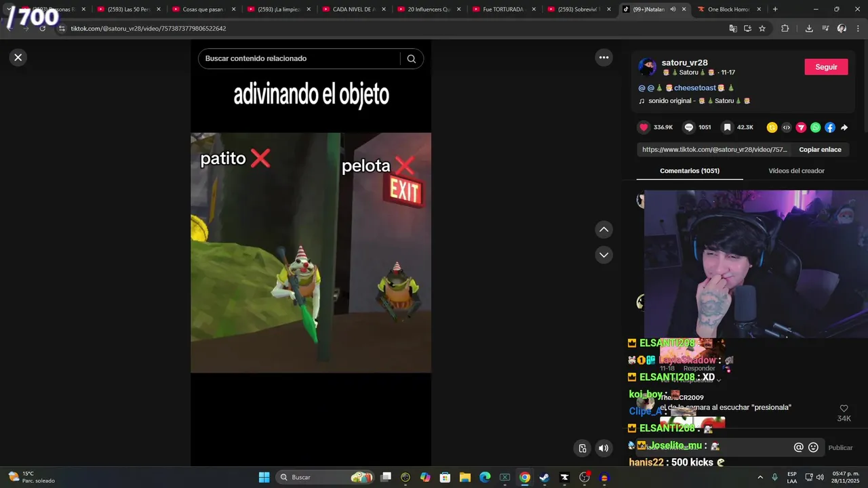Viewport: 868px width, 488px height.
Task: Like the video with the heart icon
Action: pyautogui.click(x=644, y=127)
